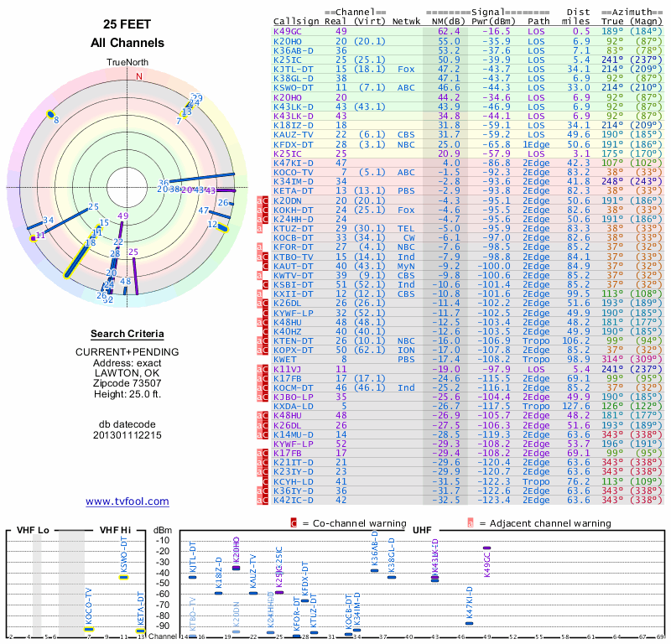Select the channel 18 line on radar plot
Image resolution: width=671 pixels, height=644 pixels.
point(77,261)
